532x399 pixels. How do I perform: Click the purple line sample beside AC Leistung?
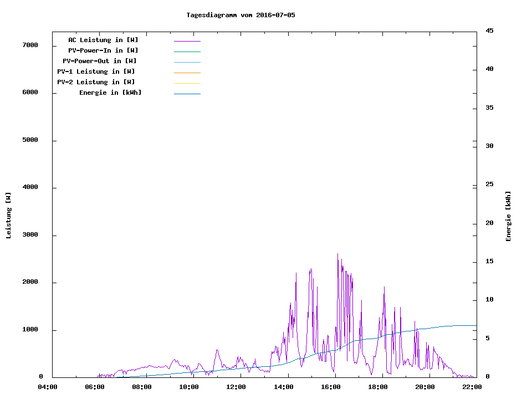point(187,41)
